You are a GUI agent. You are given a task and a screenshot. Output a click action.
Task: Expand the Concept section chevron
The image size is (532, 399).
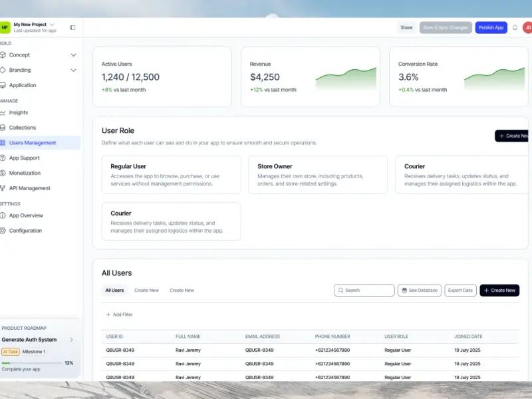(73, 55)
